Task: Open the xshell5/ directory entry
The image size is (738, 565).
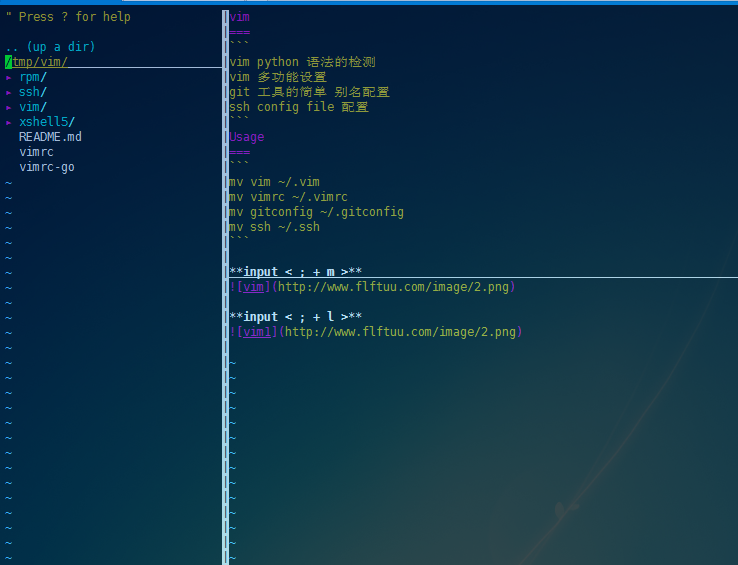Action: [47, 122]
